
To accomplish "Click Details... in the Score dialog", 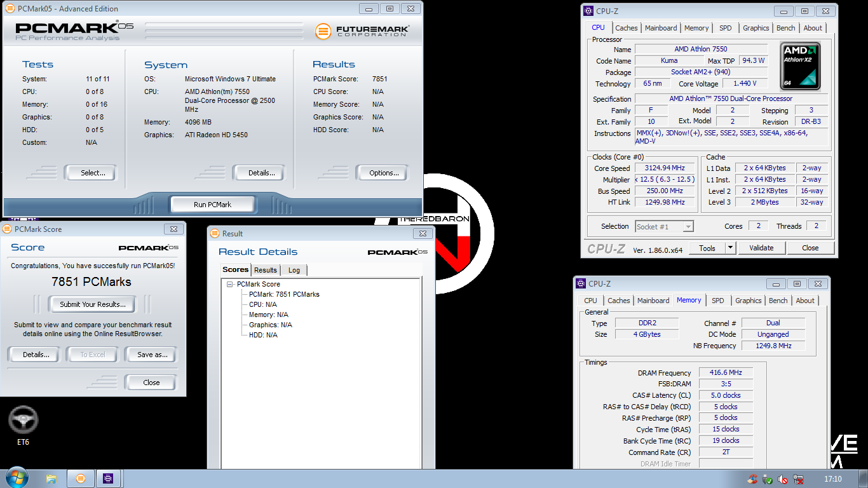I will (x=34, y=355).
